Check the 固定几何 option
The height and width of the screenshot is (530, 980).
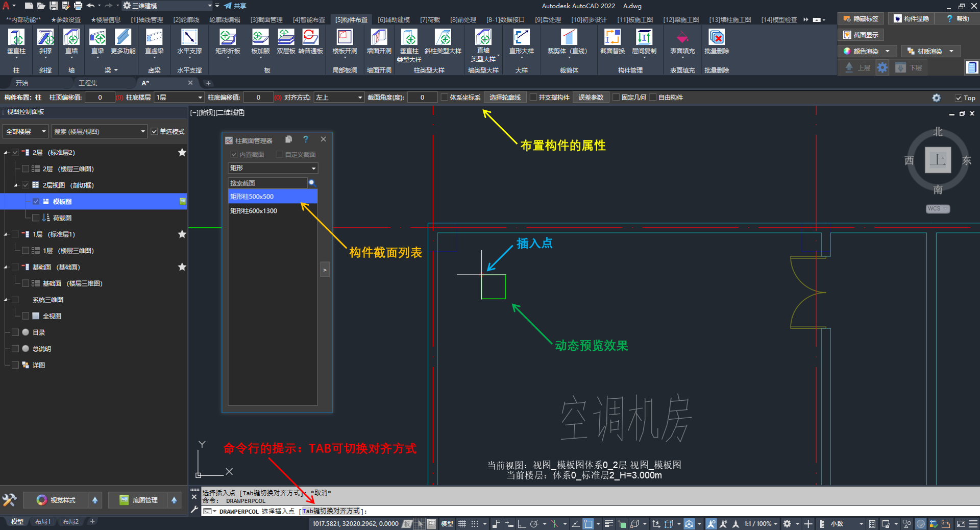tap(616, 98)
